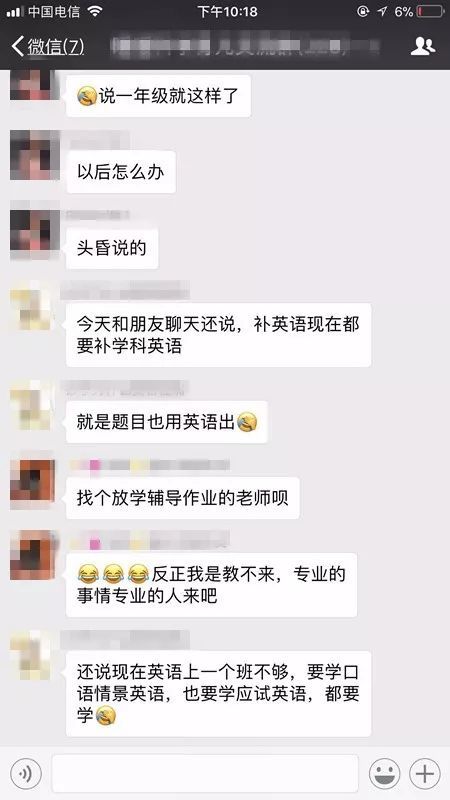Image resolution: width=450 pixels, height=800 pixels.
Task: Tap the message 找个放学辅导作业的老师呗
Action: point(183,498)
